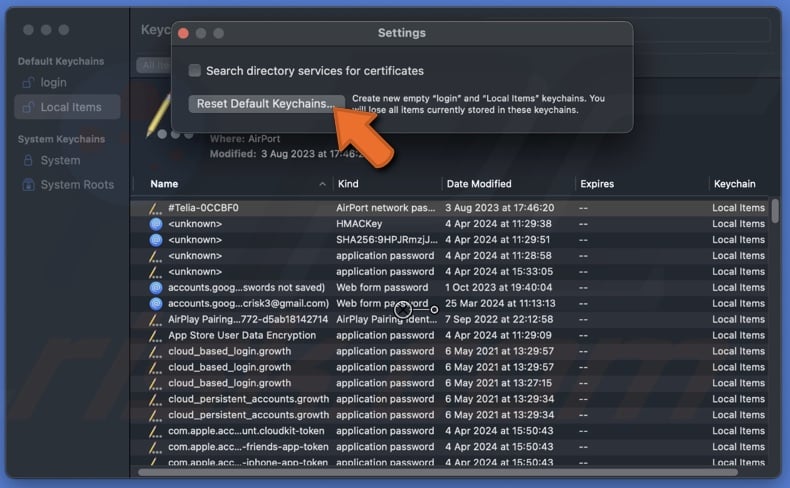Click the Expires column header
The width and height of the screenshot is (790, 488).
point(597,184)
